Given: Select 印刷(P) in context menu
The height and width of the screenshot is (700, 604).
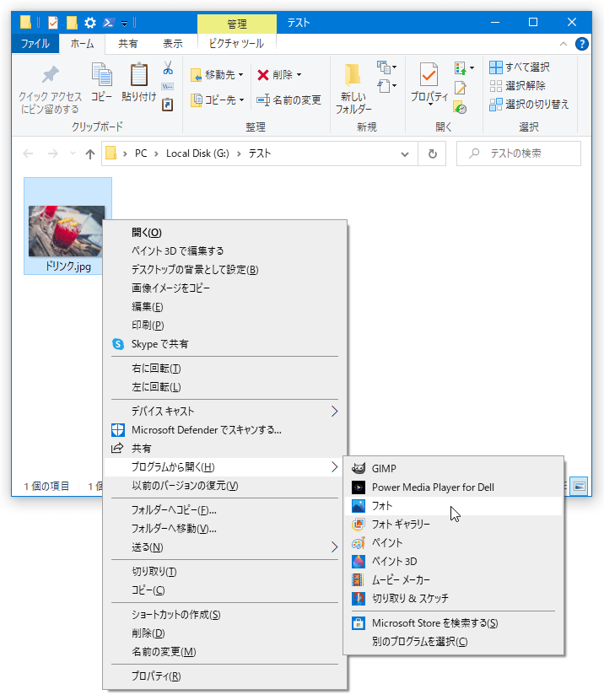Looking at the screenshot, I should [224, 326].
